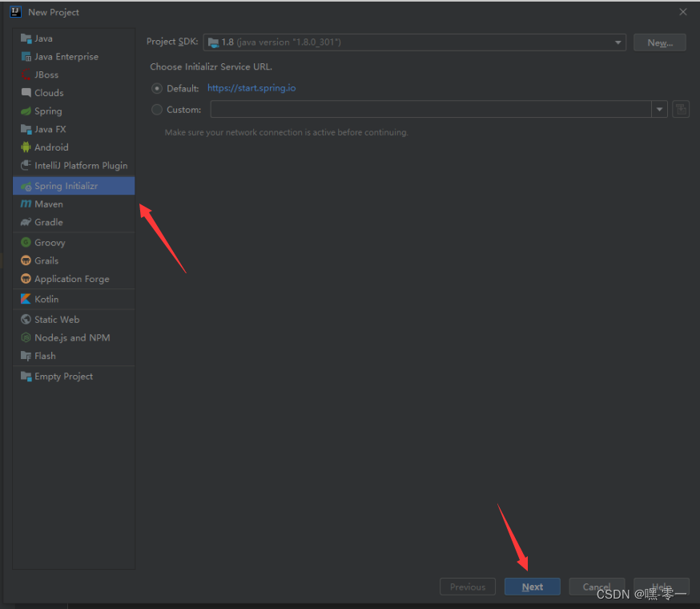Click the Spring leaf icon
The width and height of the screenshot is (700, 609).
coord(26,111)
